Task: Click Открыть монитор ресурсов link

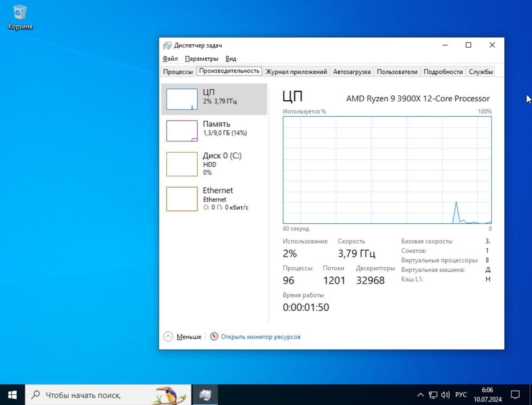Action: [261, 337]
